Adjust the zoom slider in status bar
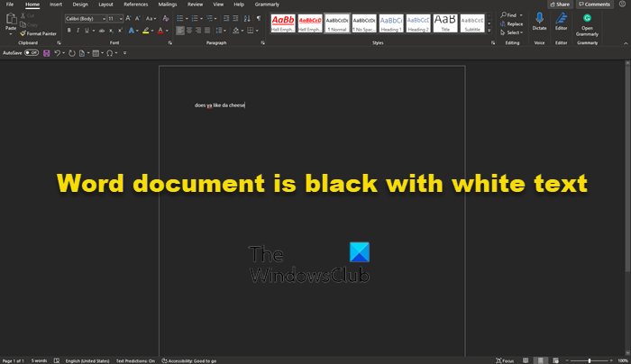The width and height of the screenshot is (631, 364). (589, 360)
